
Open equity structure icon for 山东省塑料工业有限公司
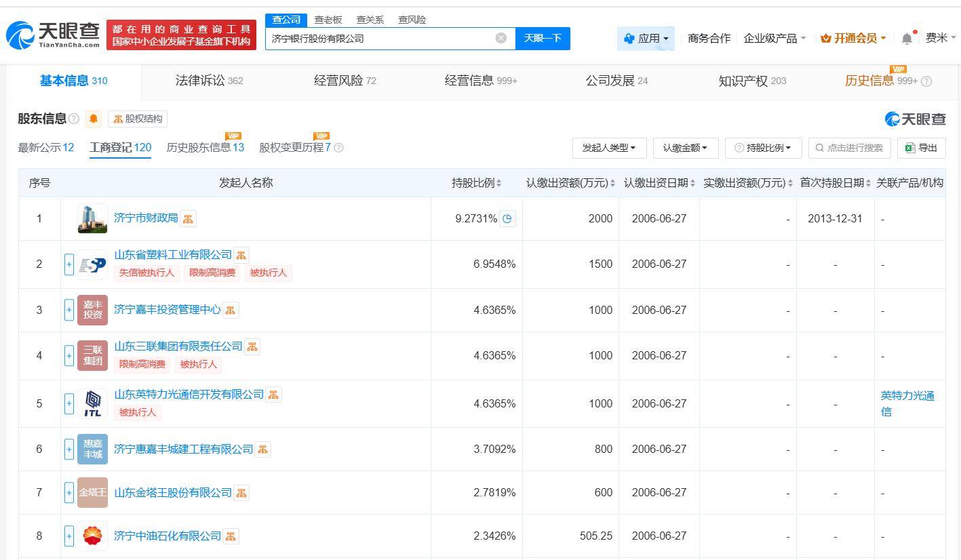pyautogui.click(x=241, y=255)
